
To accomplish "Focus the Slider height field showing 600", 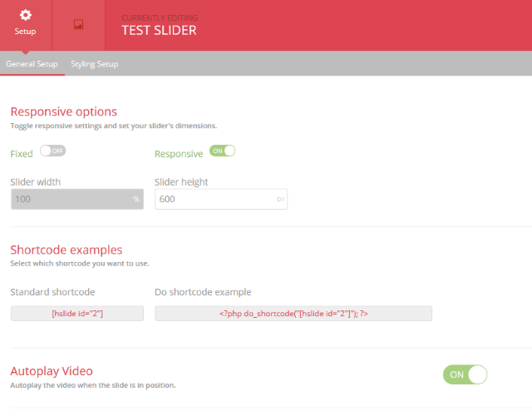I will (214, 200).
